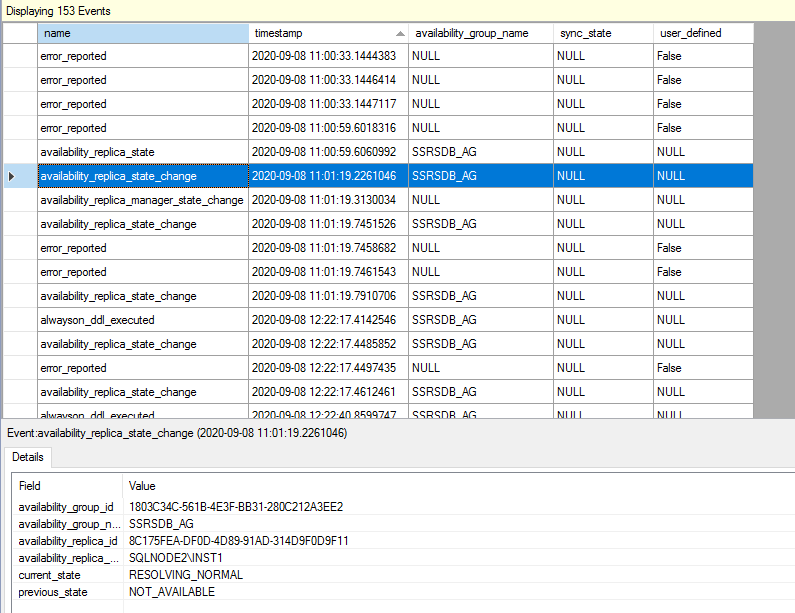Select the current_state field in details
This screenshot has height=613, width=795.
tap(50, 575)
